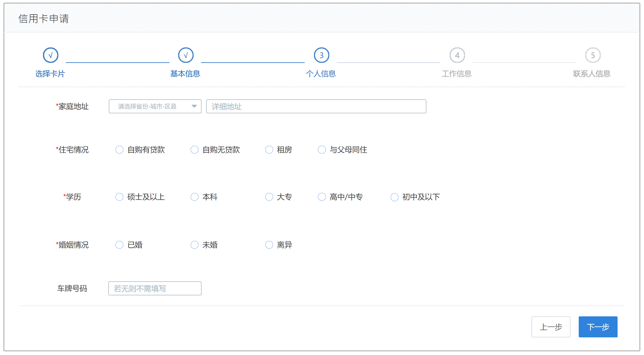Image resolution: width=644 pixels, height=355 pixels.
Task: Click the completed step one checkmark circle
Action: pos(51,55)
